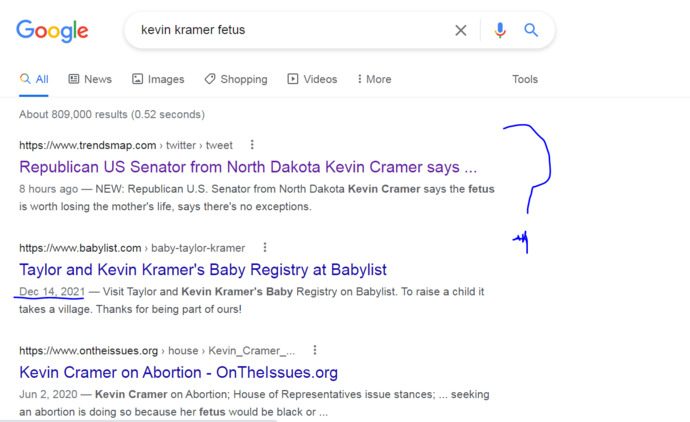Open Kevin Cramer on Abortion OnTheIssues link
The height and width of the screenshot is (422, 690).
[179, 373]
